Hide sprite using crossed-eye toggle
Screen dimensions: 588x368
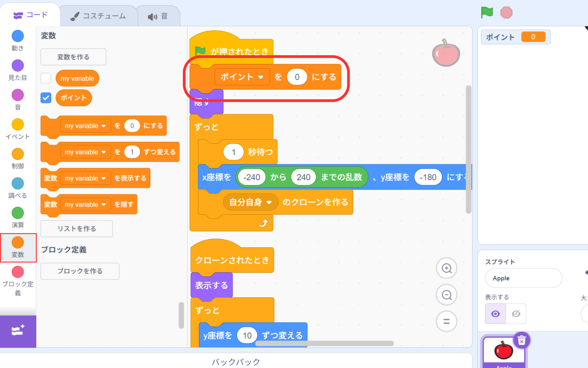coord(516,314)
